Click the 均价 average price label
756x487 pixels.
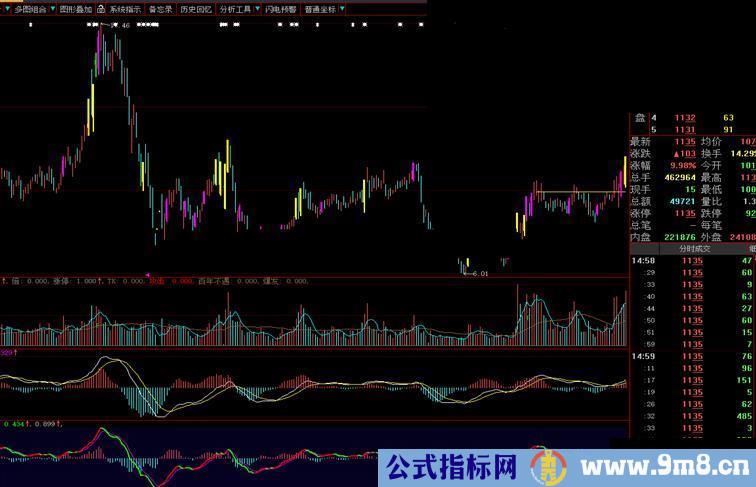(x=711, y=142)
